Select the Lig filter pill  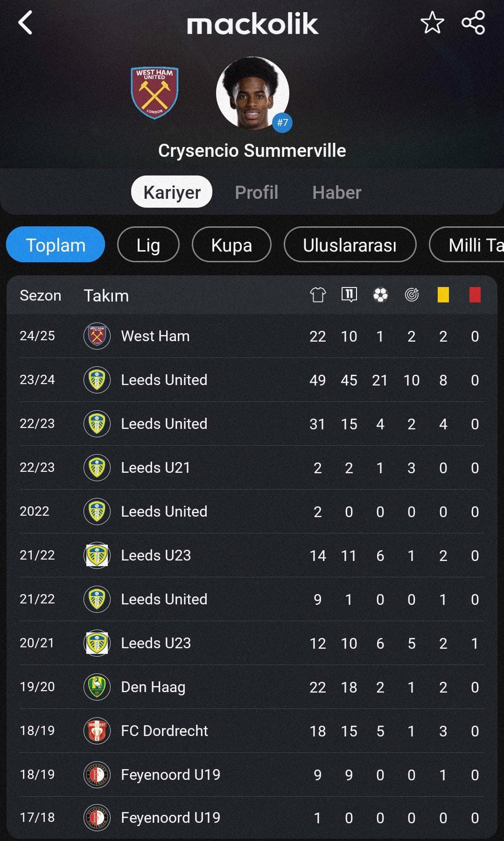[148, 245]
